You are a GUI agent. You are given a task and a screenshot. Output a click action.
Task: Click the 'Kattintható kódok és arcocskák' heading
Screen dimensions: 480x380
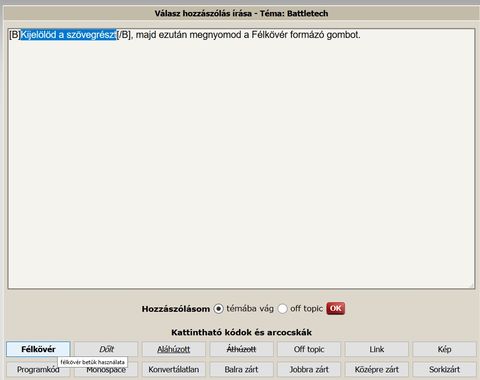[x=241, y=332]
